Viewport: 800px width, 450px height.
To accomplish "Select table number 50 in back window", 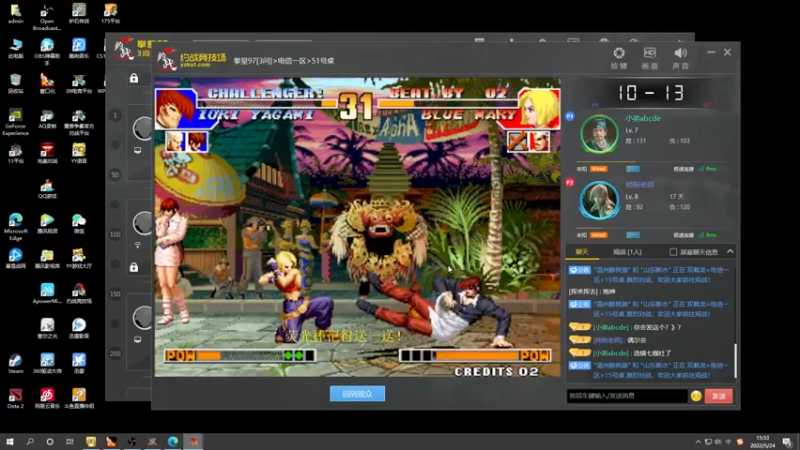I will pyautogui.click(x=115, y=174).
